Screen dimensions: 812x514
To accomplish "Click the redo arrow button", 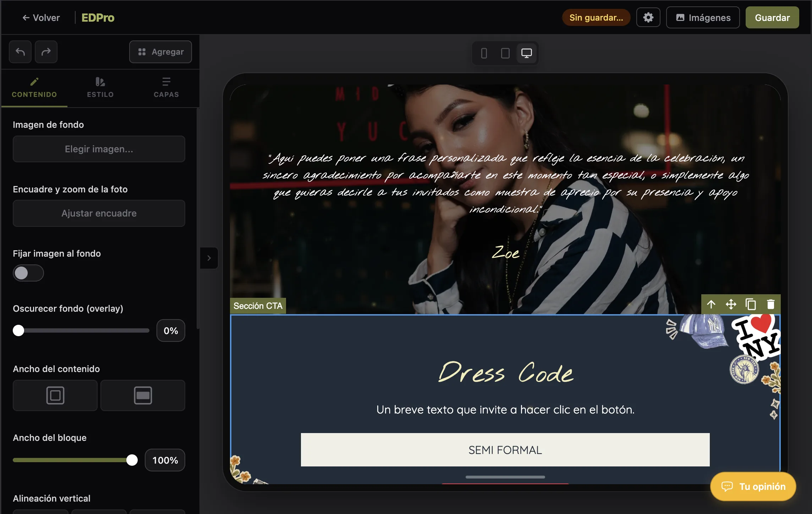I will pos(46,52).
